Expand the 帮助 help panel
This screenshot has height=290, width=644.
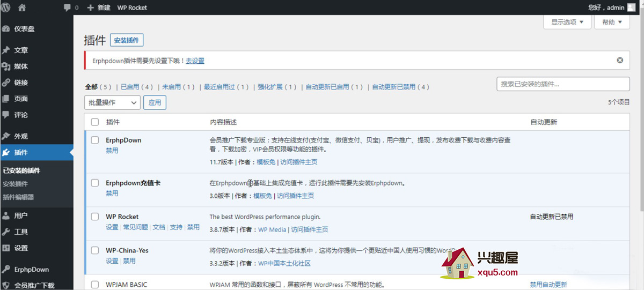tap(612, 22)
